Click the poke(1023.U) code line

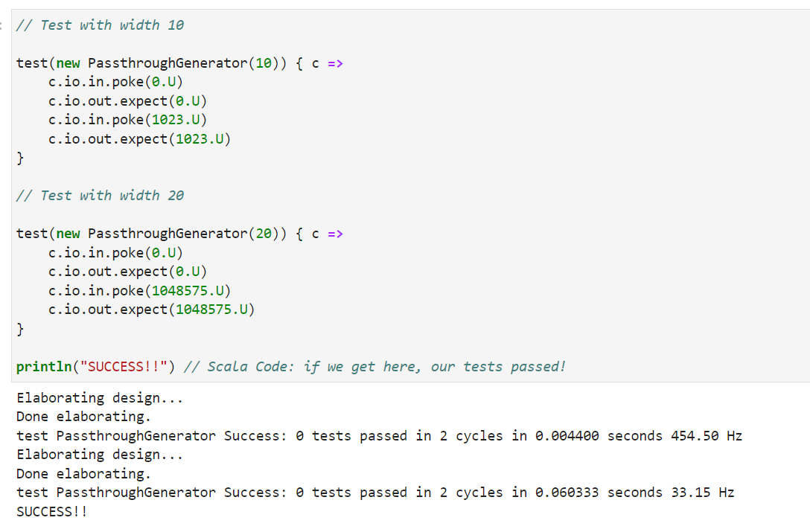click(127, 120)
